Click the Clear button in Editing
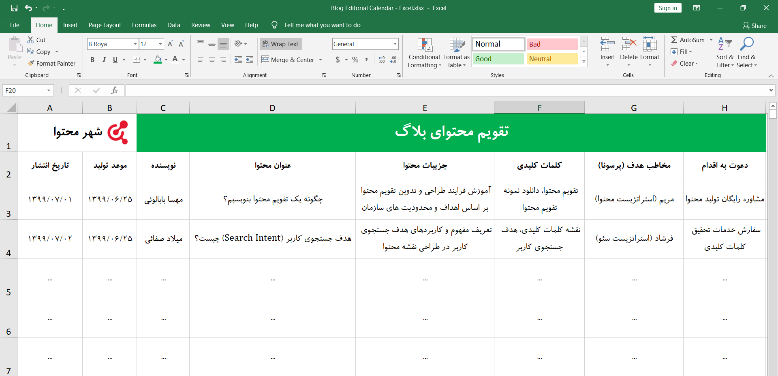778x376 pixels. [x=684, y=63]
